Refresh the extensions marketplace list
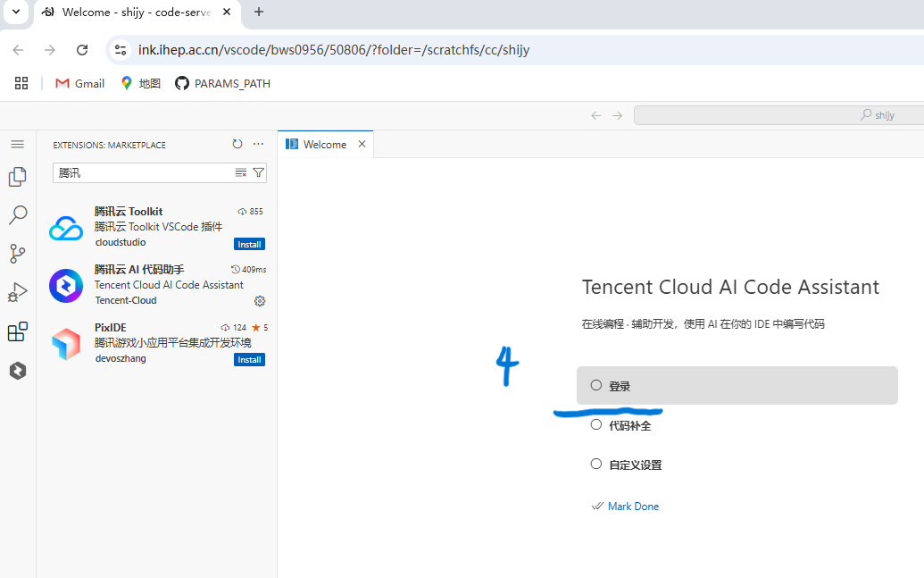The width and height of the screenshot is (924, 578). point(237,145)
